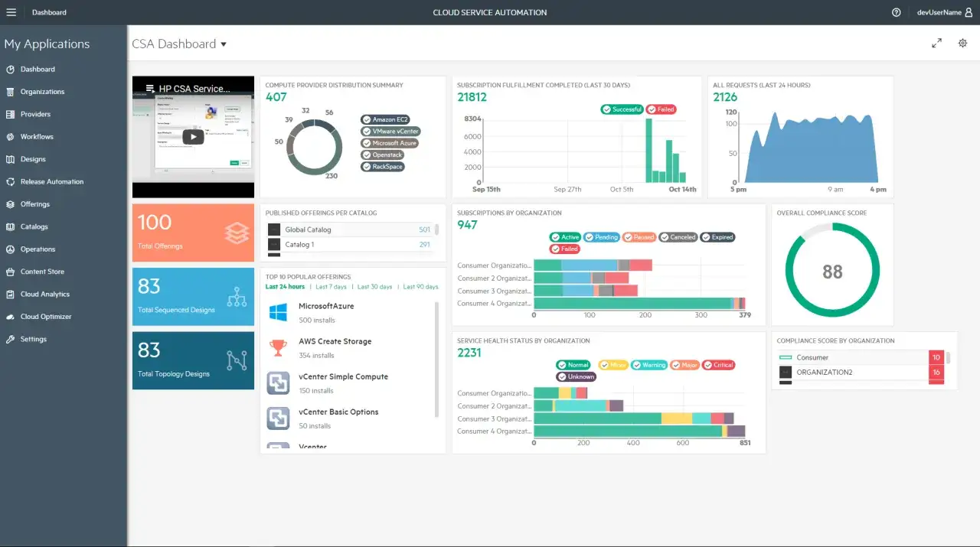Click the Cloud Optimizer sidebar icon
This screenshot has height=547, width=980.
pos(11,317)
